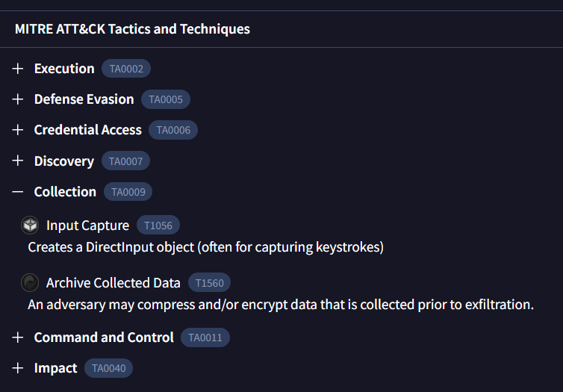The width and height of the screenshot is (563, 392).
Task: Expand the Discovery plus icon
Action: click(19, 161)
